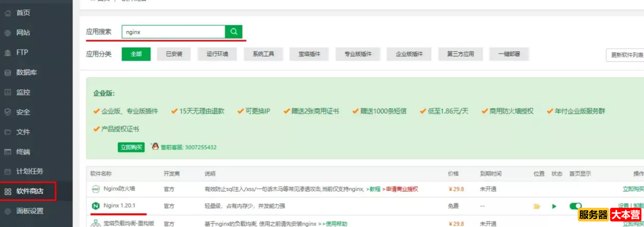Click the Nginx 1.20.1 running status play icon
644x227 pixels.
[554, 206]
